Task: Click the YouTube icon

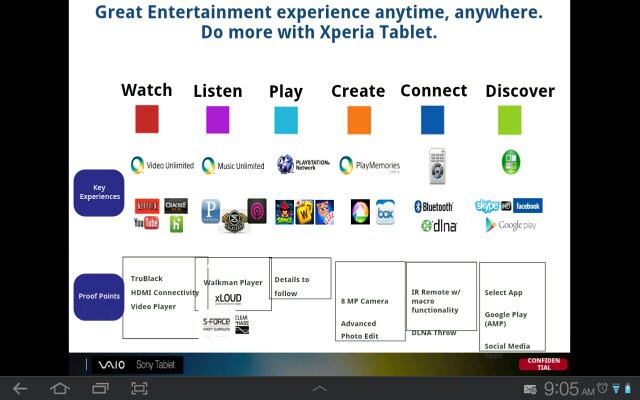Action: pyautogui.click(x=146, y=223)
